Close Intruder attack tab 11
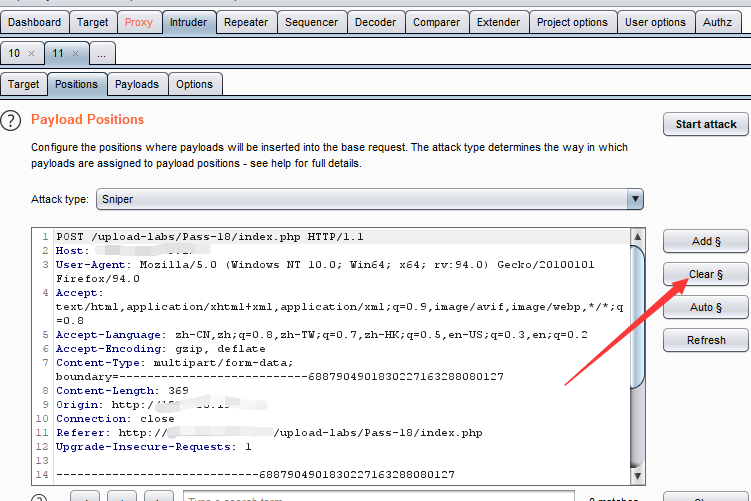The image size is (751, 501). (76, 53)
